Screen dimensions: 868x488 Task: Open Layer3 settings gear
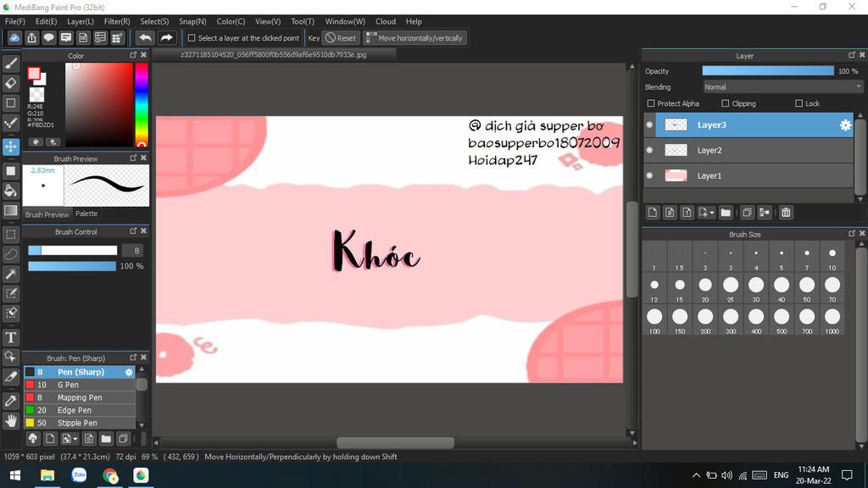point(845,125)
